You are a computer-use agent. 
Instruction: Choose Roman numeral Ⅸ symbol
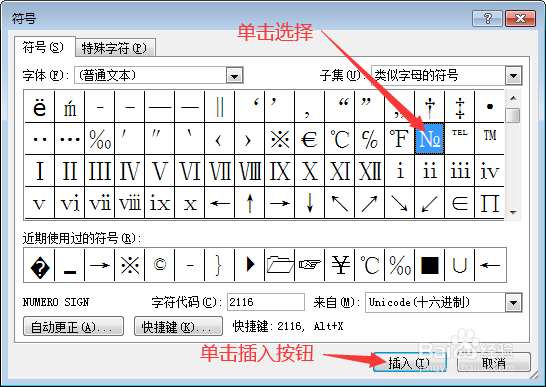(279, 171)
